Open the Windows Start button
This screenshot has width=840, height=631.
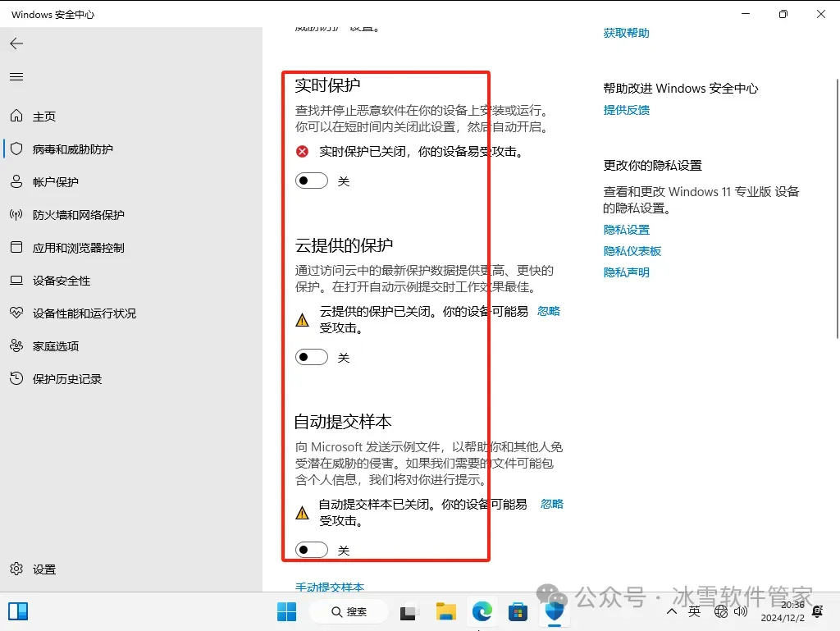tap(286, 611)
